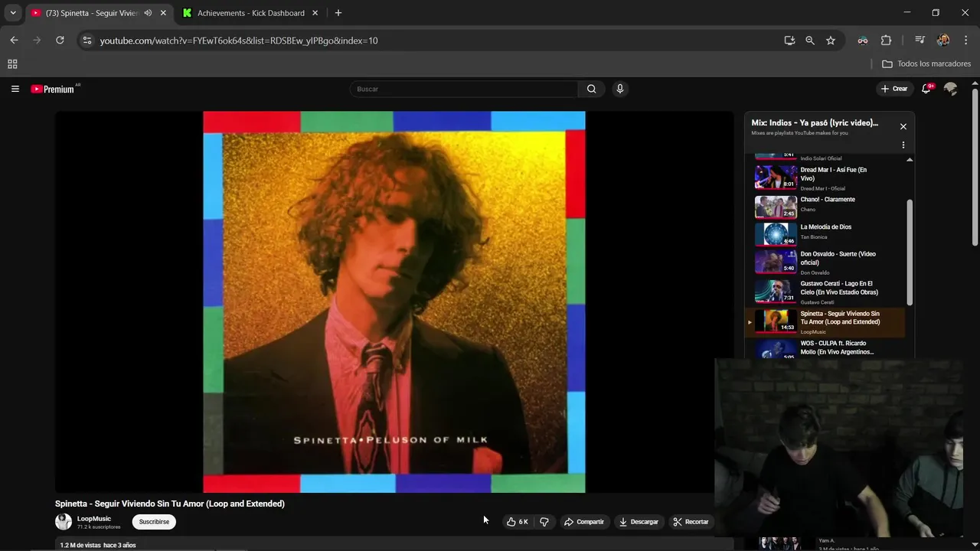The height and width of the screenshot is (551, 980).
Task: Switch to Spinetta YouTube tab
Action: tap(90, 13)
